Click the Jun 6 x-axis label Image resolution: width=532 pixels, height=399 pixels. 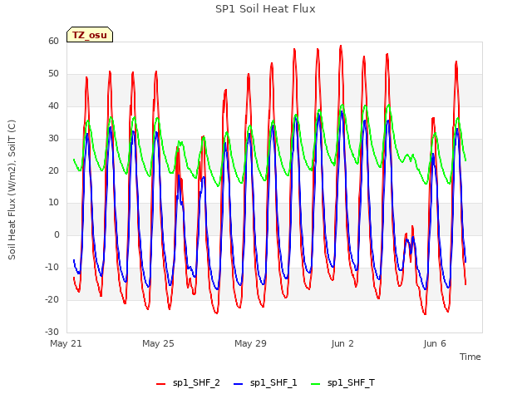click(x=435, y=343)
